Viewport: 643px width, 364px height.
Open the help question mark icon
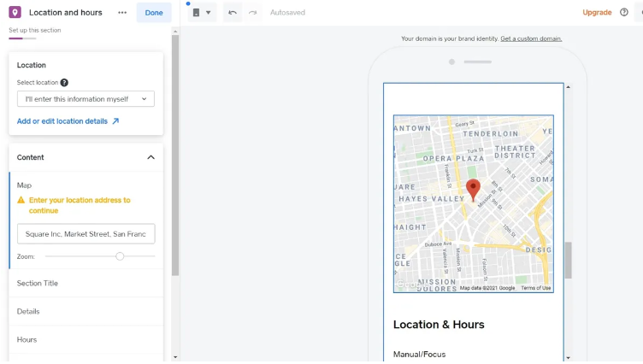[x=624, y=12]
